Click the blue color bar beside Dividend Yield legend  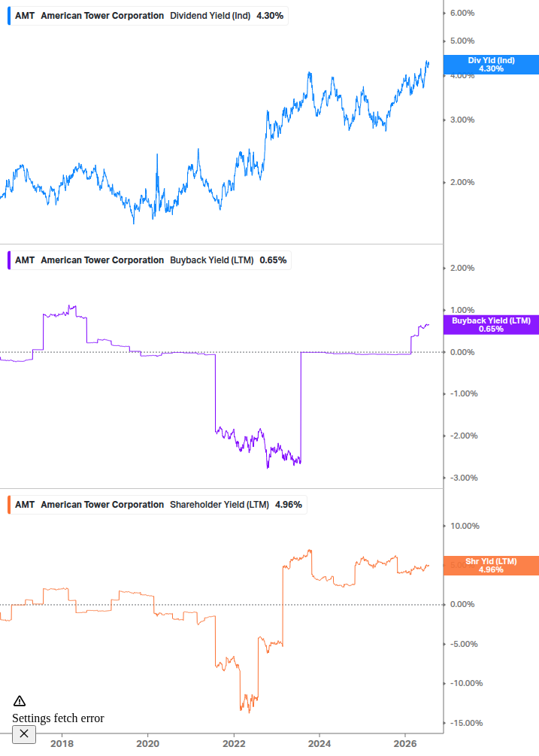9,16
